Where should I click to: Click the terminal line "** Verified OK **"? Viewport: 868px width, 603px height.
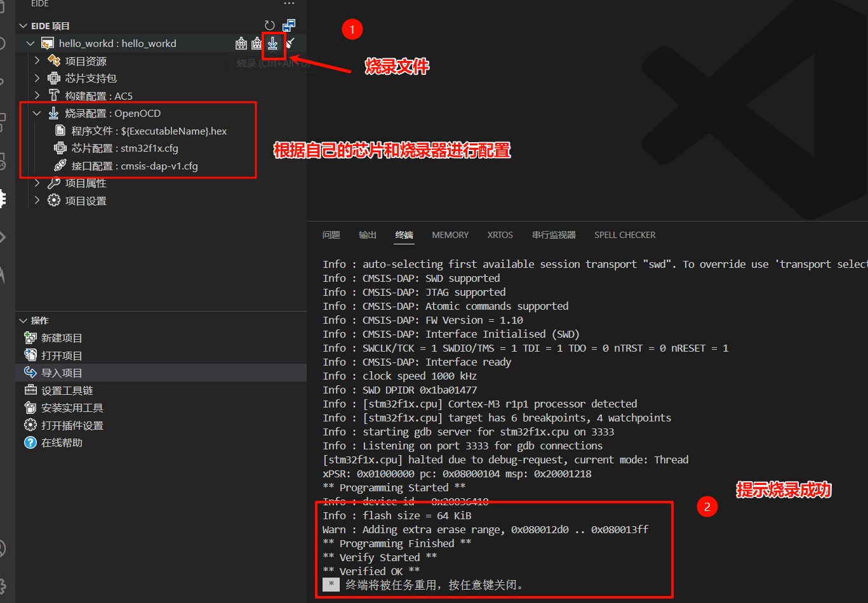371,571
